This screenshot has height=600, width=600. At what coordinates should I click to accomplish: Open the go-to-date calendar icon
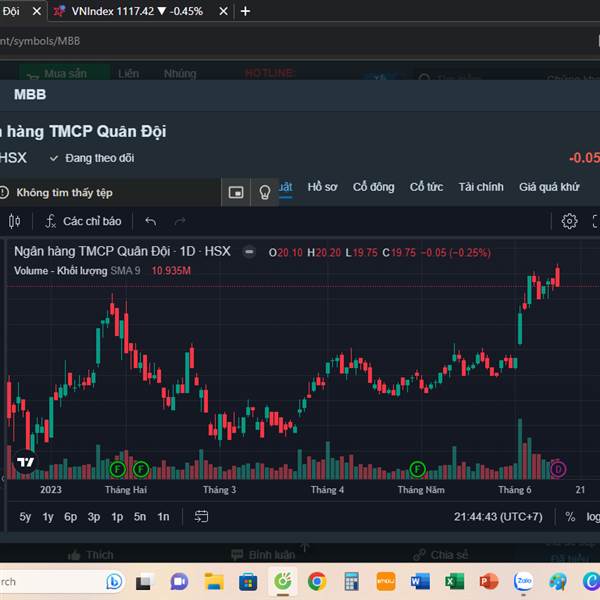(x=201, y=517)
